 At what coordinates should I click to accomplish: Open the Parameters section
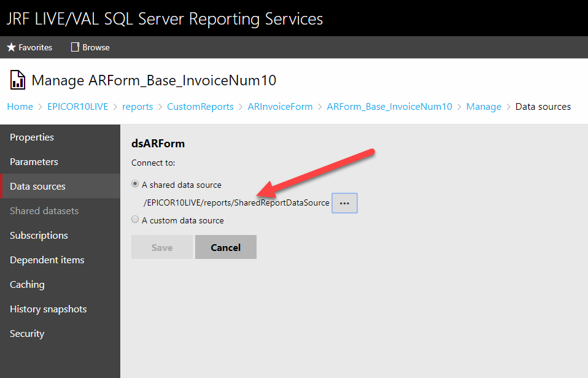click(x=60, y=161)
